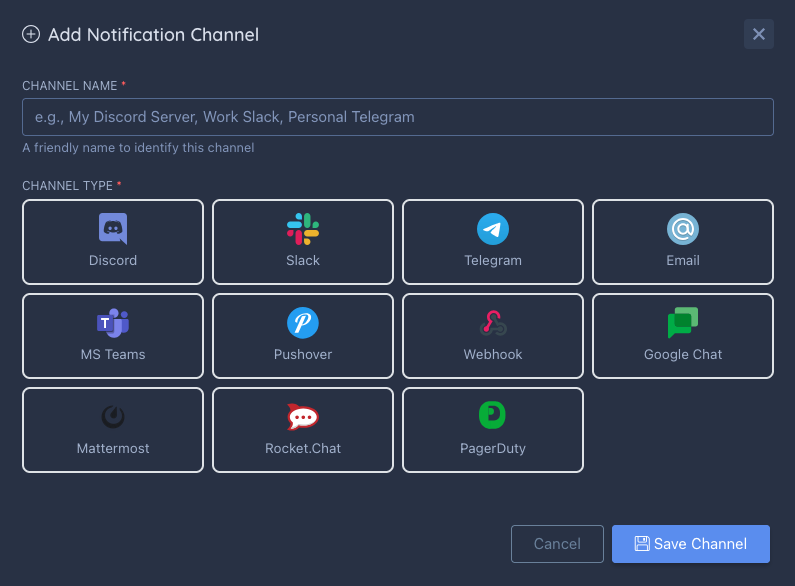Click the Channel Name input field
This screenshot has height=586, width=795.
tap(398, 117)
